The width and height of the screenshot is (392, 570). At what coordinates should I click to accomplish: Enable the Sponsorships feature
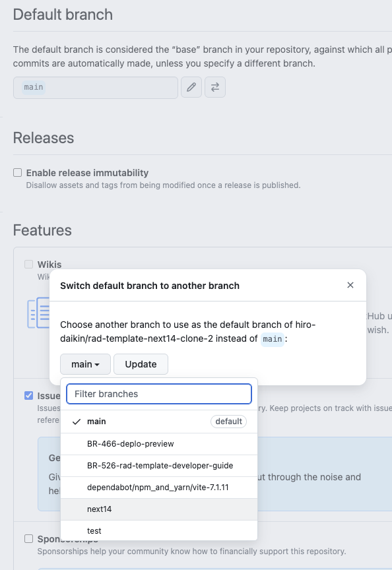pos(28,538)
